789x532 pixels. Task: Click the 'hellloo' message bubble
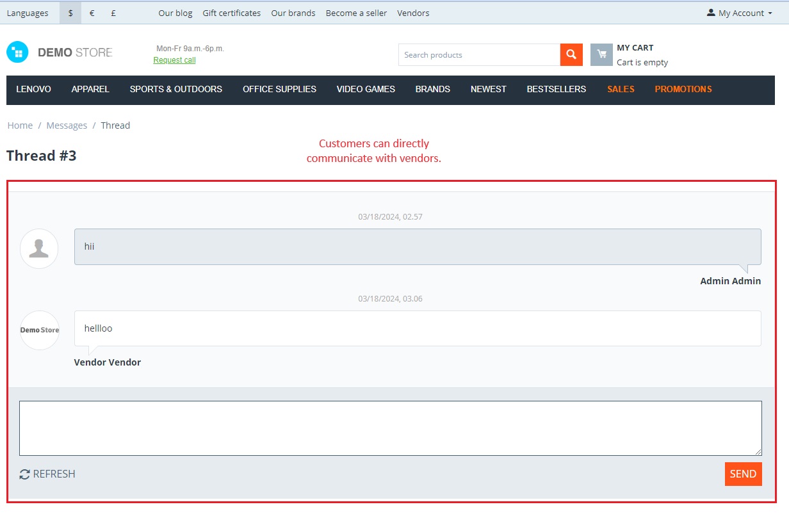coord(418,328)
